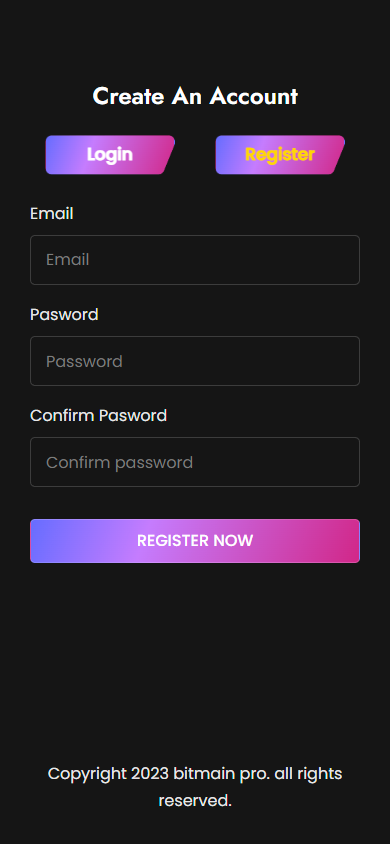
Task: Switch to the Login tab
Action: point(110,154)
